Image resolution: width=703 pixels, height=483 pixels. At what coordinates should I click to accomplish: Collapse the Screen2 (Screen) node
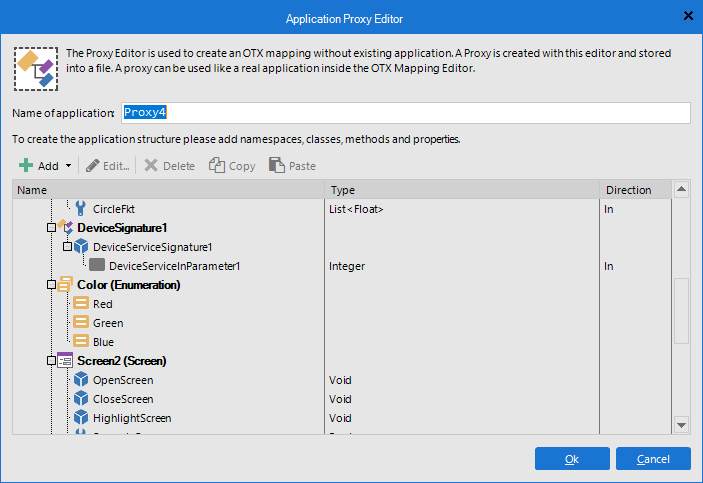coord(51,360)
